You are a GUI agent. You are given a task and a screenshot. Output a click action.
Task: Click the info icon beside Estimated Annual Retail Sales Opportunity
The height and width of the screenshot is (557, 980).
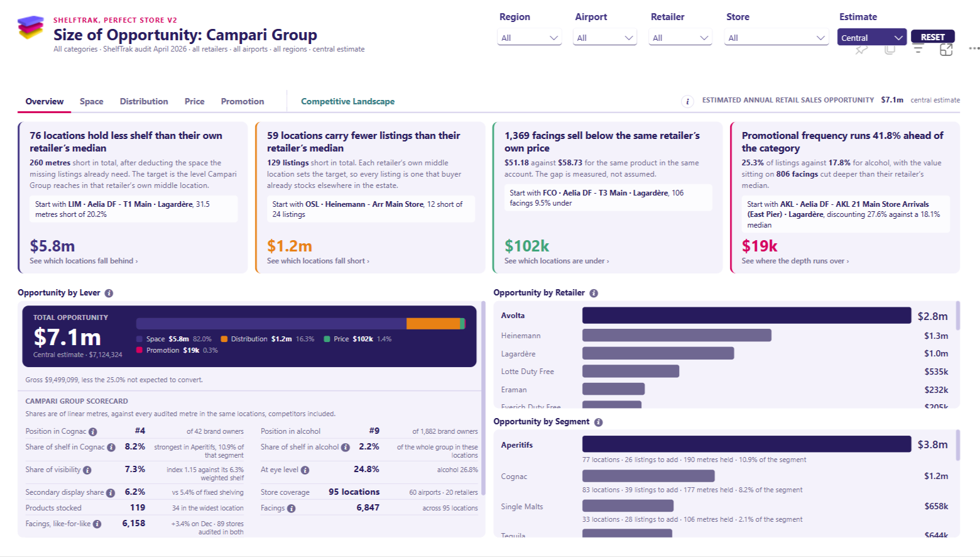click(x=687, y=101)
